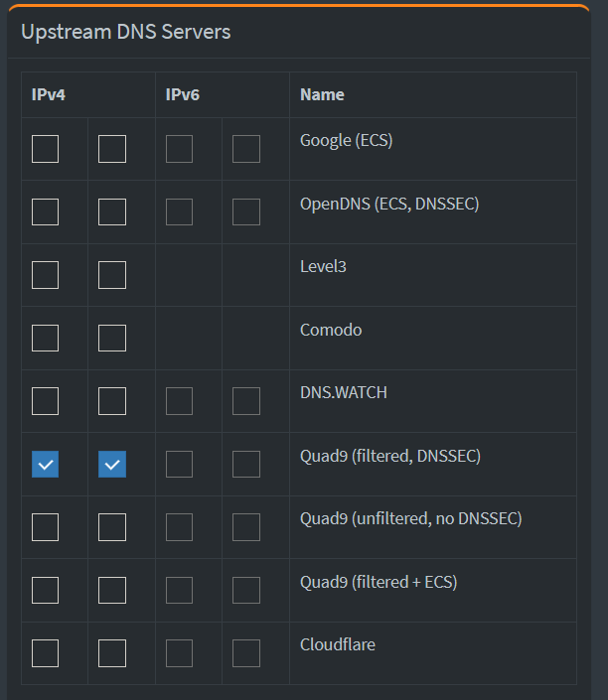Tick Google primary IPv6 server checkbox

pos(179,149)
